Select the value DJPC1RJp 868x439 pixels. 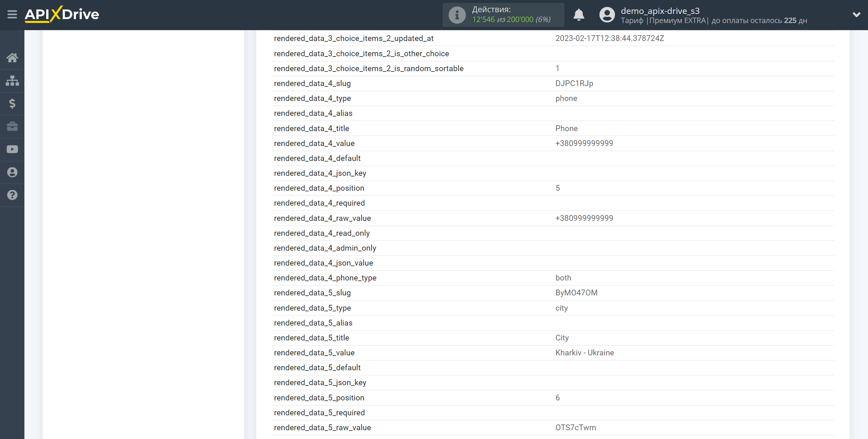(x=574, y=83)
